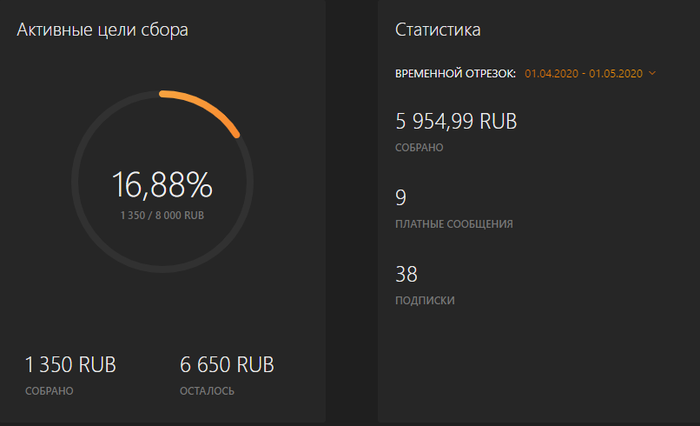The height and width of the screenshot is (426, 700).
Task: Click the 1 350 RUB collected amount
Action: pyautogui.click(x=70, y=364)
